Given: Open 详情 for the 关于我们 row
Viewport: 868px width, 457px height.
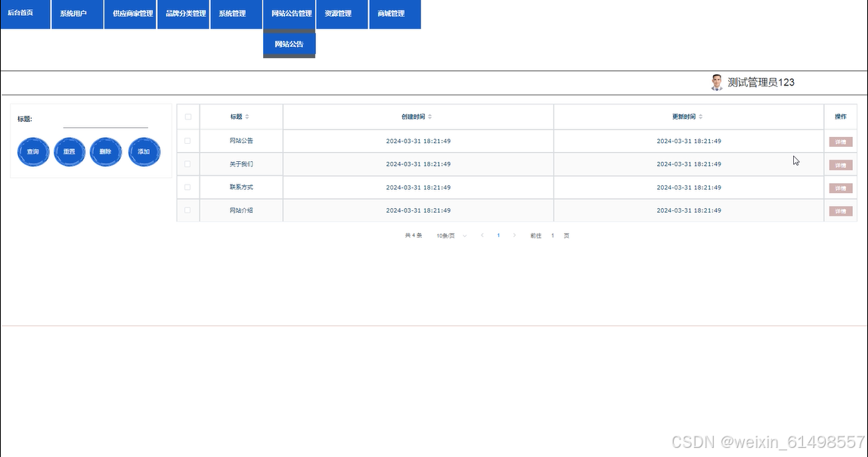Looking at the screenshot, I should 840,165.
